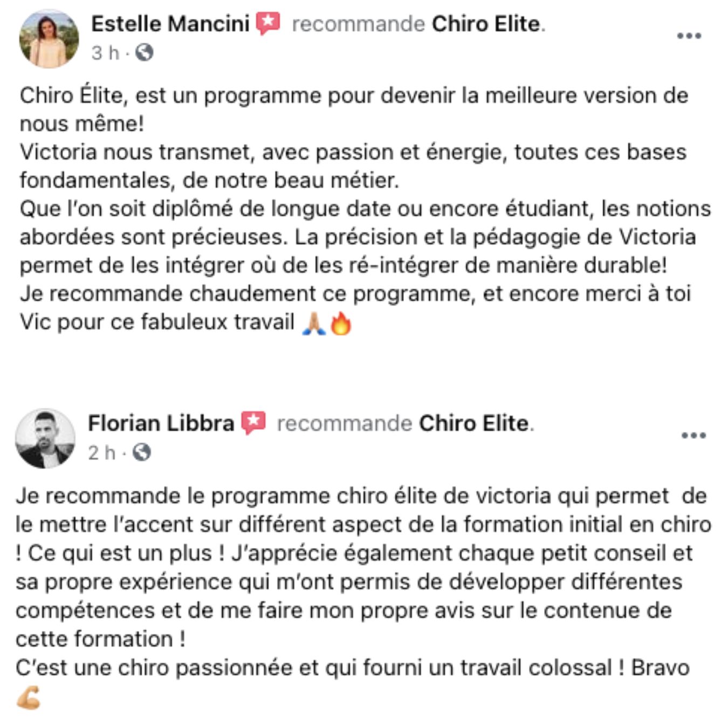The image size is (728, 728).
Task: Open Chiro Elite page from Florian's post
Action: tap(473, 423)
